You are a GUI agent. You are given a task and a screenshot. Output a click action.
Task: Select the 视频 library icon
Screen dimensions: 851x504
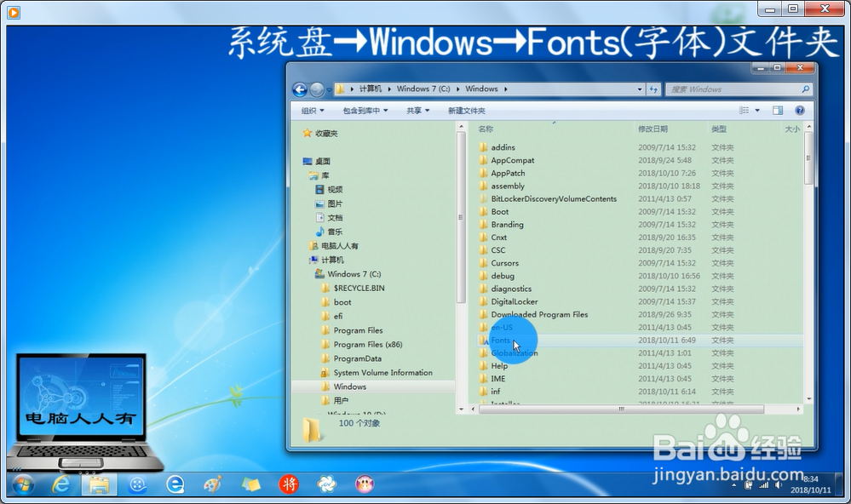click(x=320, y=189)
